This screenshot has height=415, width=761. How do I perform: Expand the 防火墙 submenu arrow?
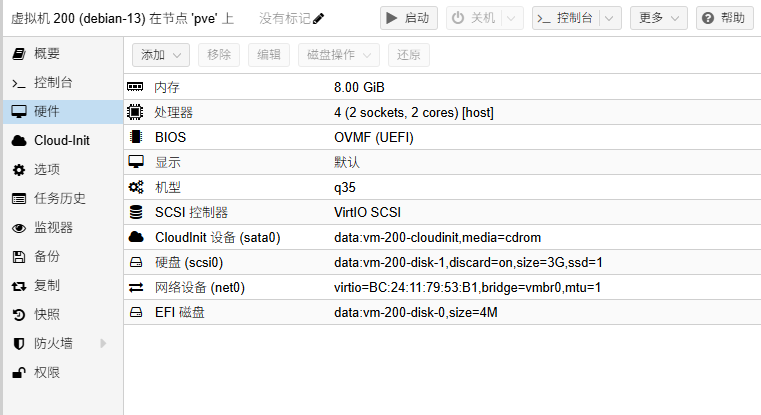click(102, 344)
